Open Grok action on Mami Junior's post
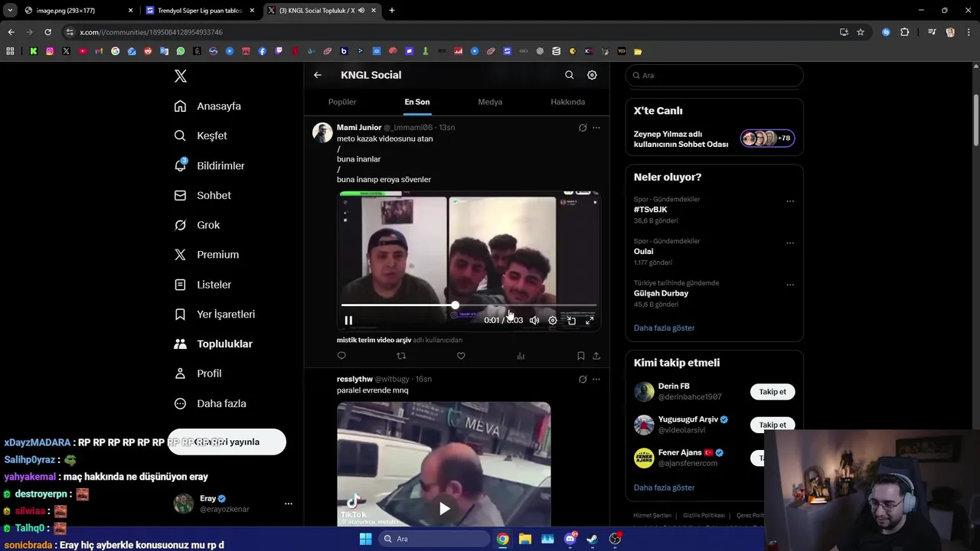 click(x=583, y=128)
